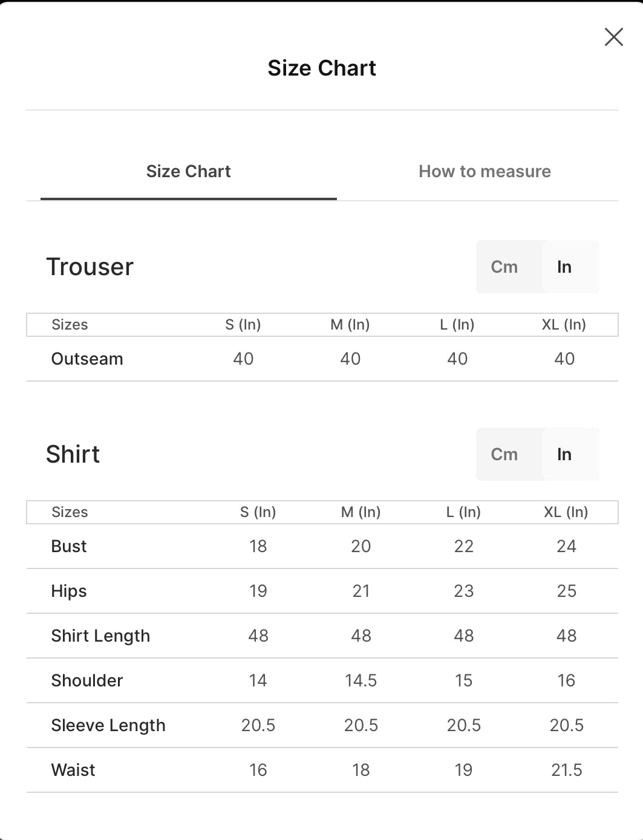Viewport: 643px width, 840px height.
Task: Click the Waist XL value 21.5
Action: coord(567,770)
